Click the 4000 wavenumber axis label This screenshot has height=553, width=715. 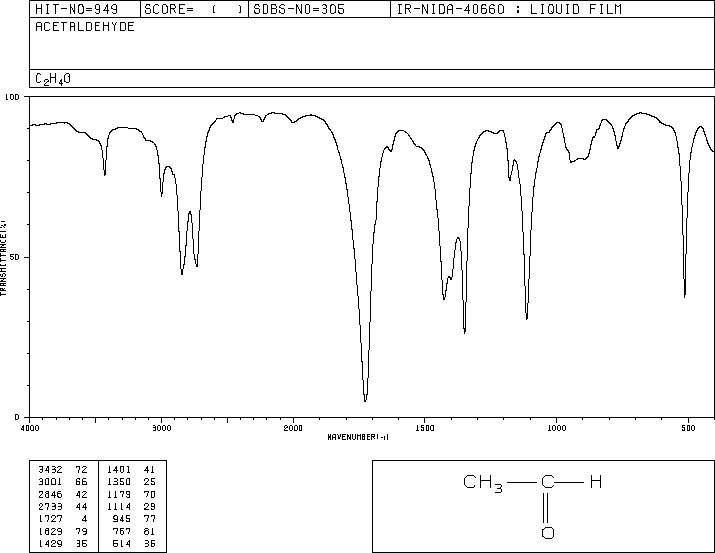(30, 427)
